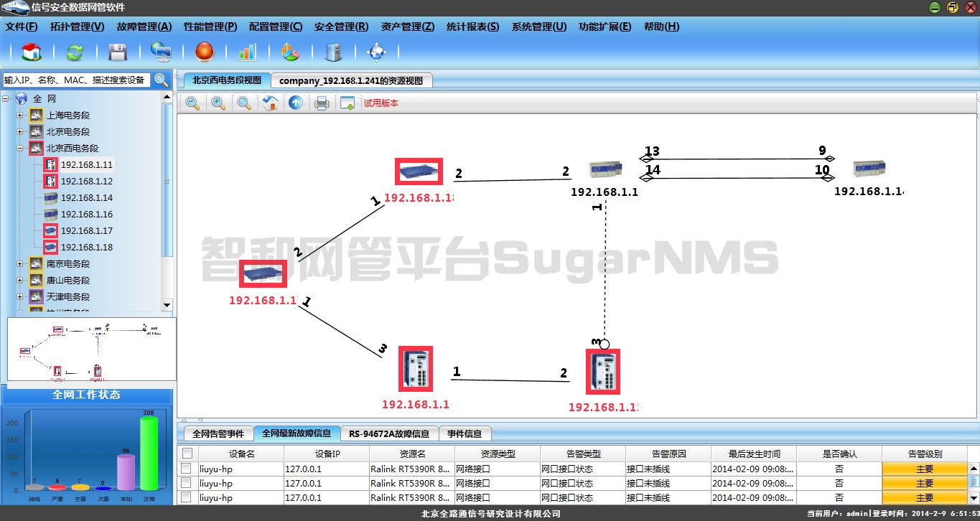
Task: Sort by 最后发生时间 column header
Action: point(754,454)
